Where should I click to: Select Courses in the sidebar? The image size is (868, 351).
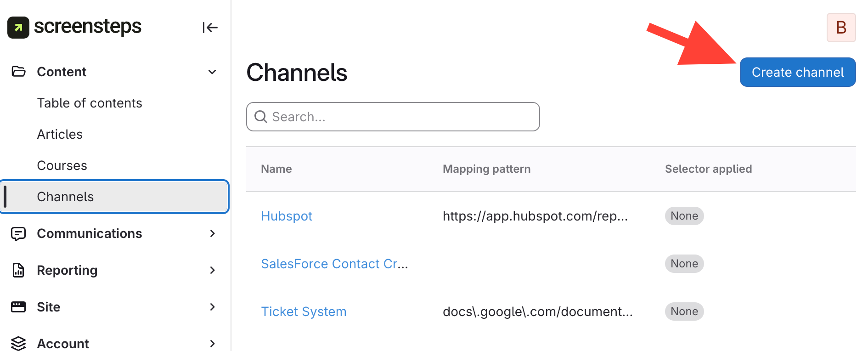click(62, 165)
